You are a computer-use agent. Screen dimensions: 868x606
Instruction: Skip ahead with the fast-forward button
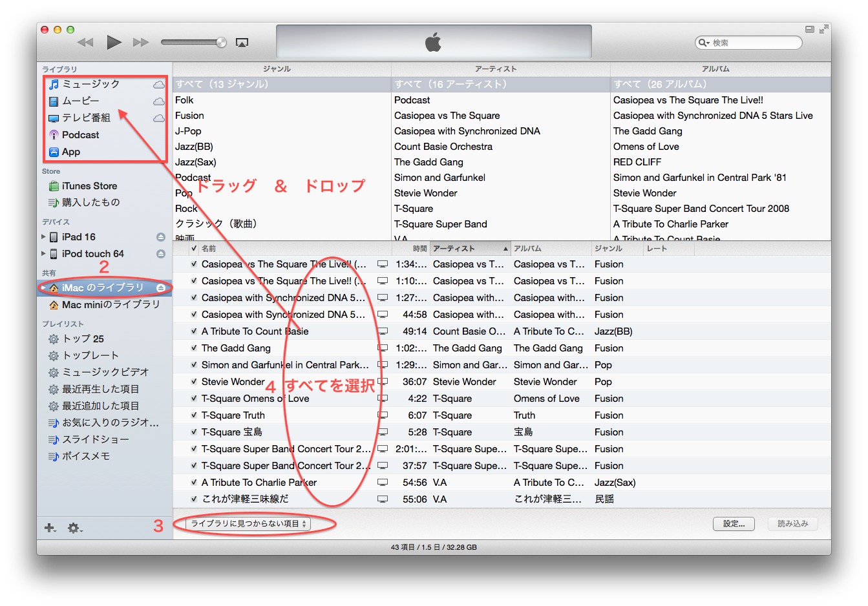(x=141, y=43)
